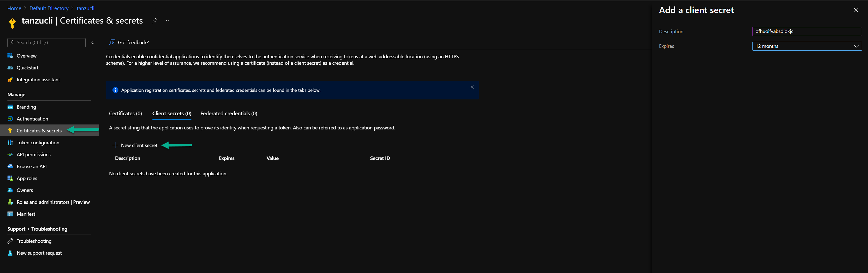
Task: Dismiss the blue information banner
Action: point(472,87)
